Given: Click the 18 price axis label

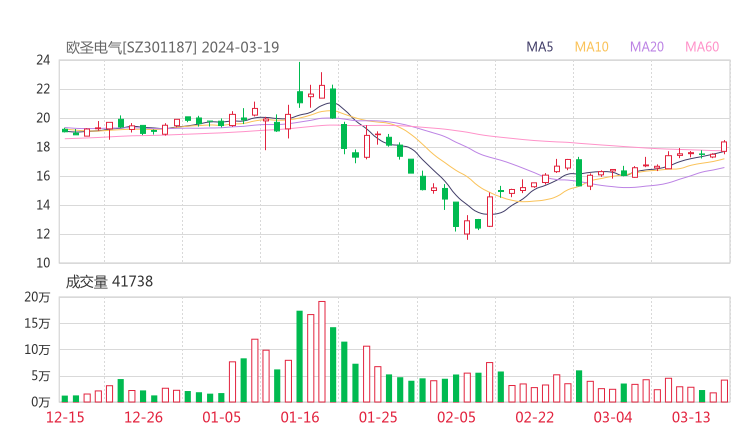Looking at the screenshot, I should (x=43, y=147).
